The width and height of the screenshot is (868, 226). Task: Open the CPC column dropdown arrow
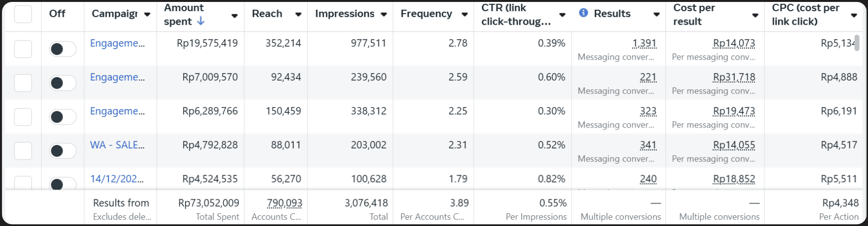pos(854,15)
